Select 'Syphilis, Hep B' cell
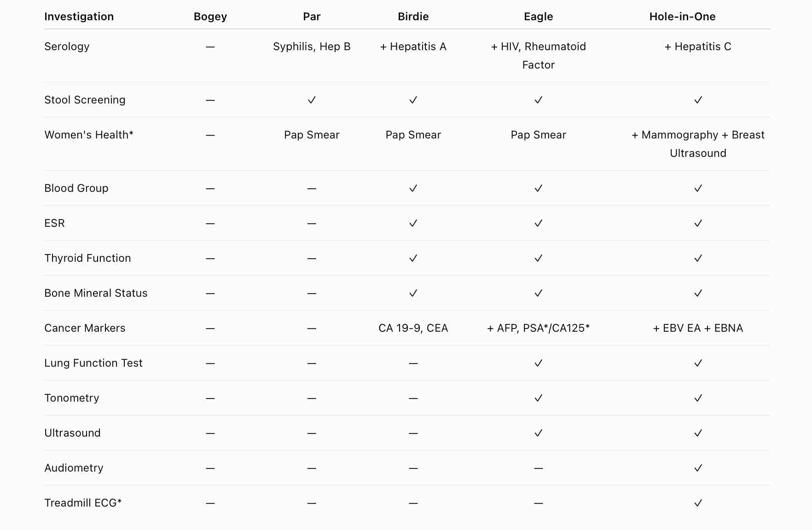 (x=312, y=46)
